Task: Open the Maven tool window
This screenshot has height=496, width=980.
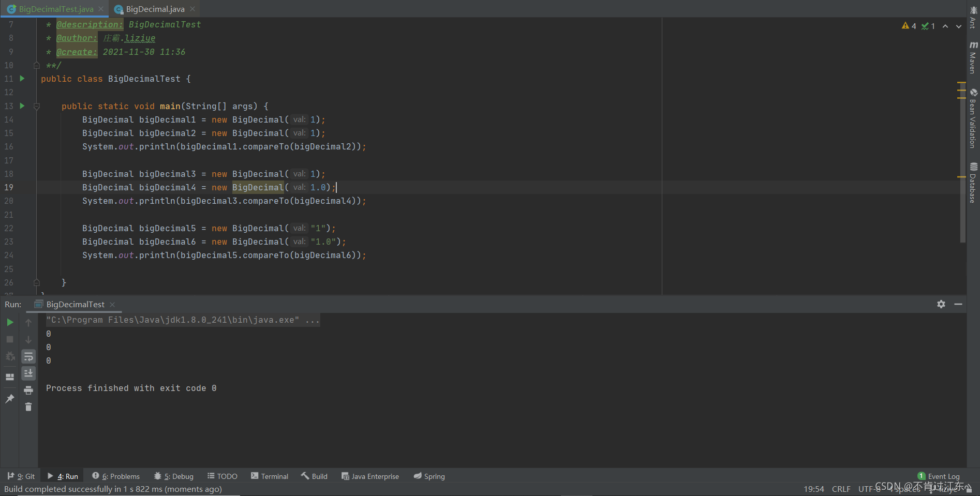Action: 973,57
